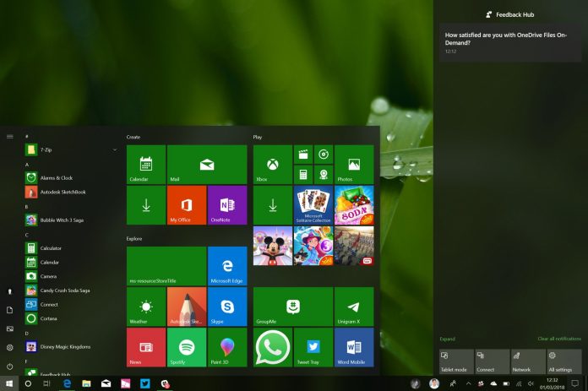
Task: Launch WhatsApp from the Start tiles
Action: point(272,347)
